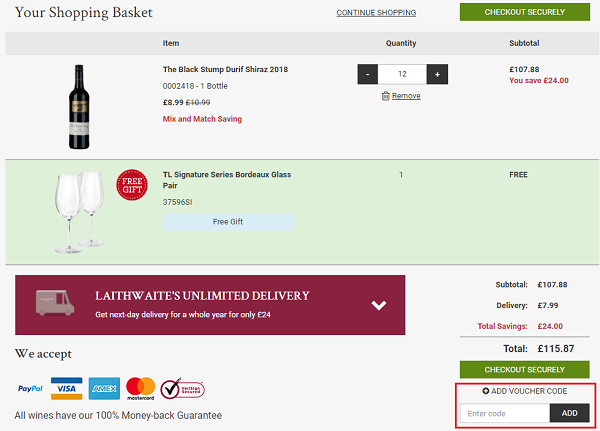Click the Total £115.87 amount

[556, 349]
